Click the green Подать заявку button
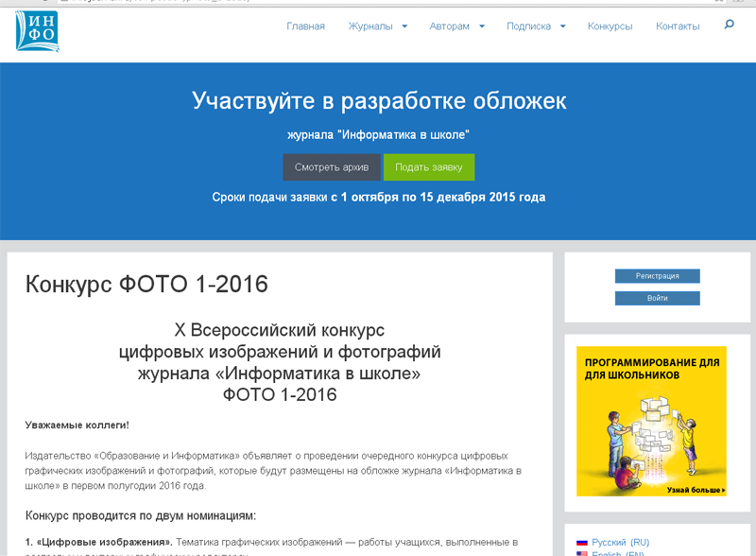 [x=429, y=167]
